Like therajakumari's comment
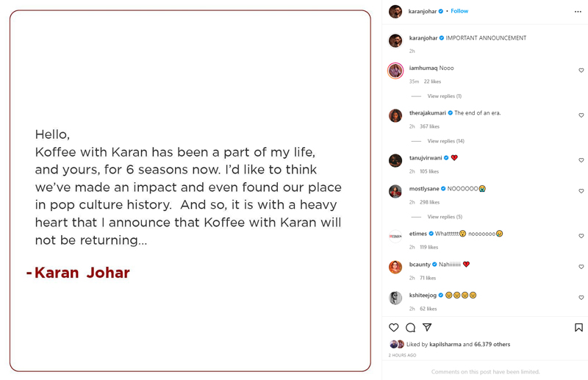This screenshot has height=380, width=588. pyautogui.click(x=581, y=115)
